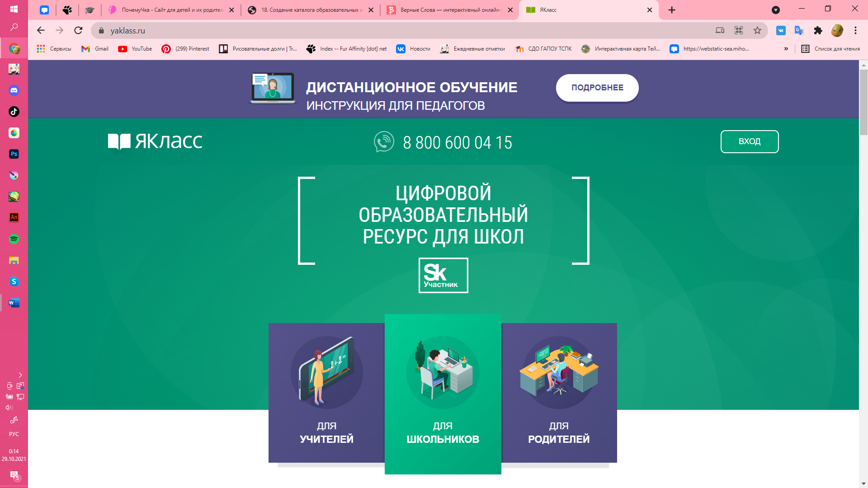Select the ДЛЯ УЧИТЕЛЕЙ card
The width and height of the screenshot is (868, 488).
point(326,393)
